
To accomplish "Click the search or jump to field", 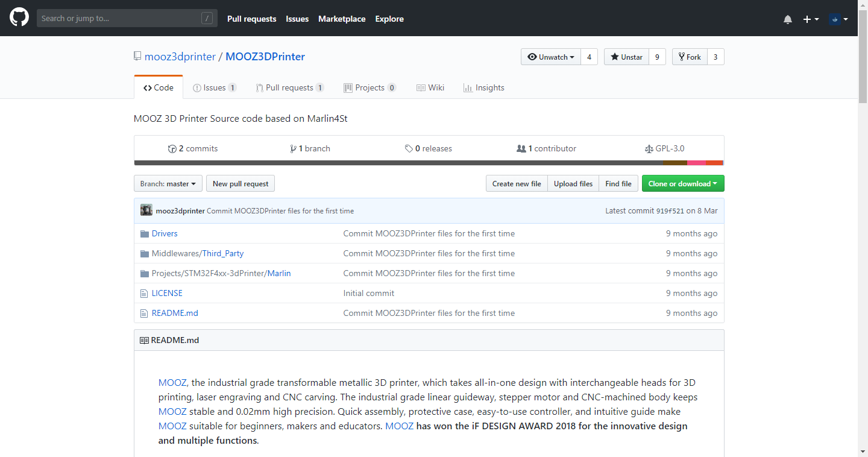I will [x=127, y=18].
